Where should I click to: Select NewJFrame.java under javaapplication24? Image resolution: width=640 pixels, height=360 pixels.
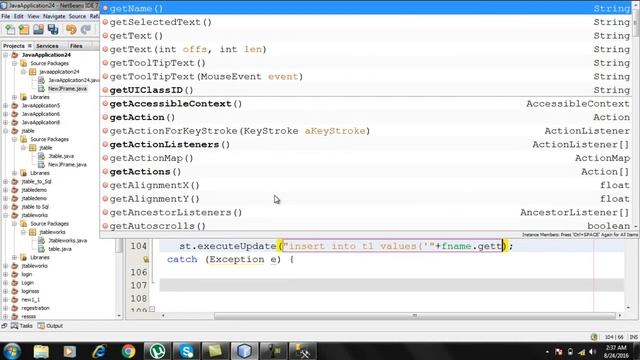coord(67,89)
